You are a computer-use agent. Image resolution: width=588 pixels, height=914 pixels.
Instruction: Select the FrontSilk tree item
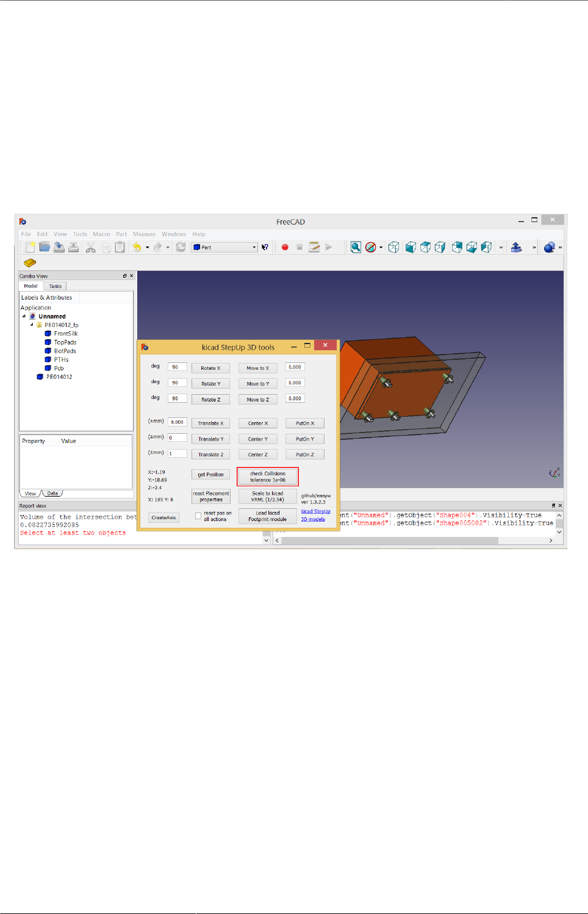66,334
